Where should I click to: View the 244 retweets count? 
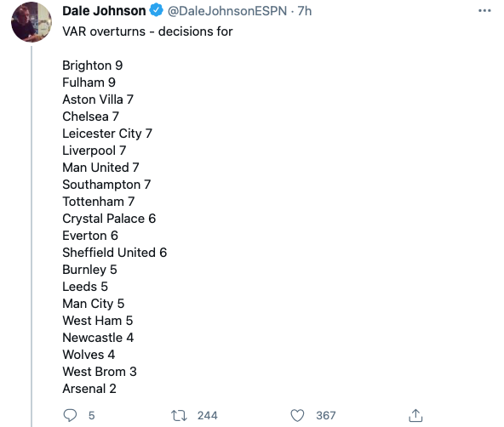click(208, 415)
